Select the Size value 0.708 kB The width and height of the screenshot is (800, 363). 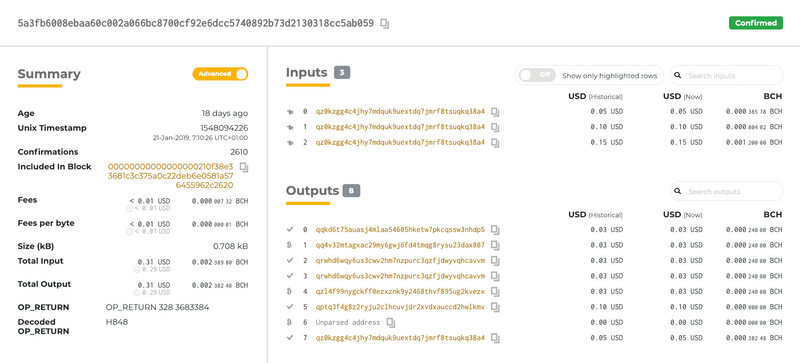point(231,247)
